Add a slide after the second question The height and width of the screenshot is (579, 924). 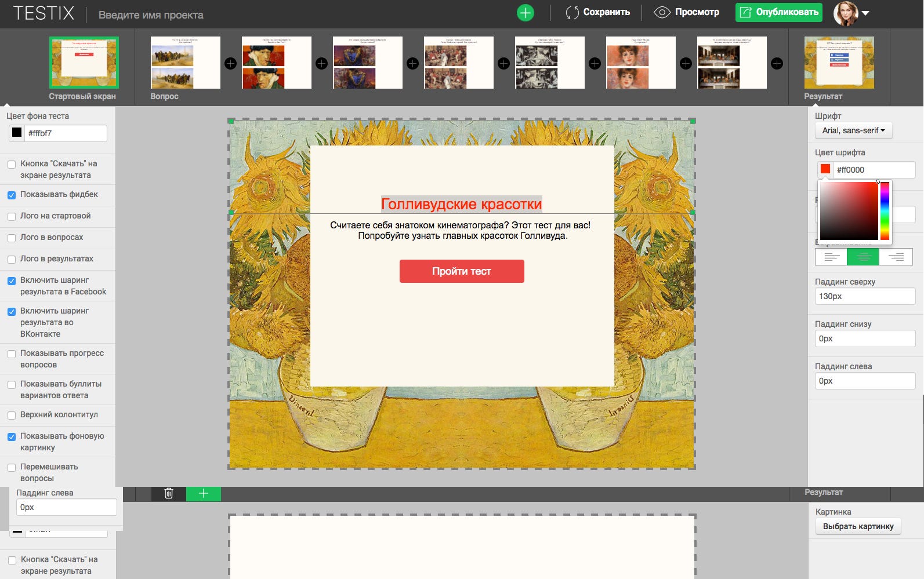[x=322, y=63]
